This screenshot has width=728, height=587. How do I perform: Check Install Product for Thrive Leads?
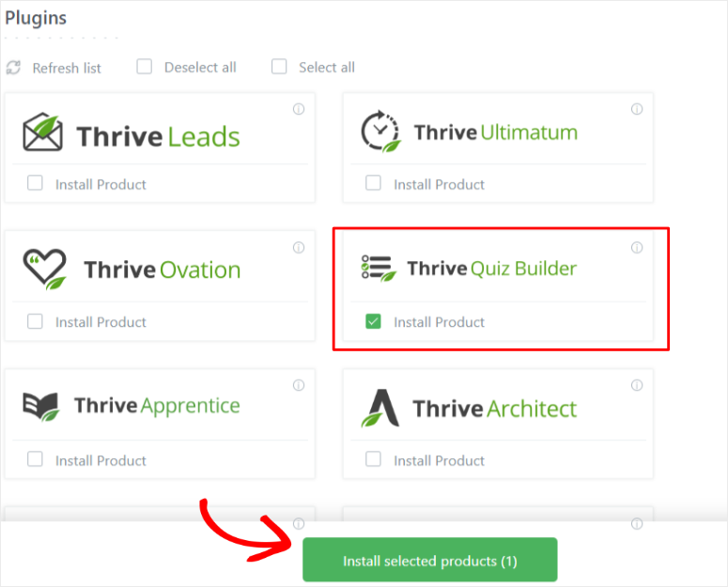click(35, 183)
